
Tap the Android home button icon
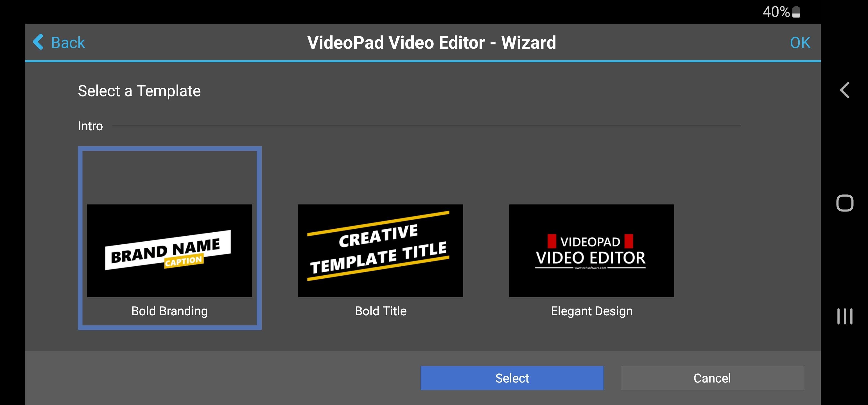844,203
